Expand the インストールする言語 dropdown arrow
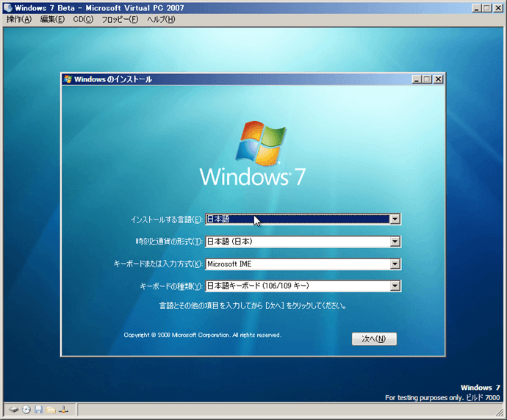Screen dimensions: 507x420 pyautogui.click(x=395, y=219)
